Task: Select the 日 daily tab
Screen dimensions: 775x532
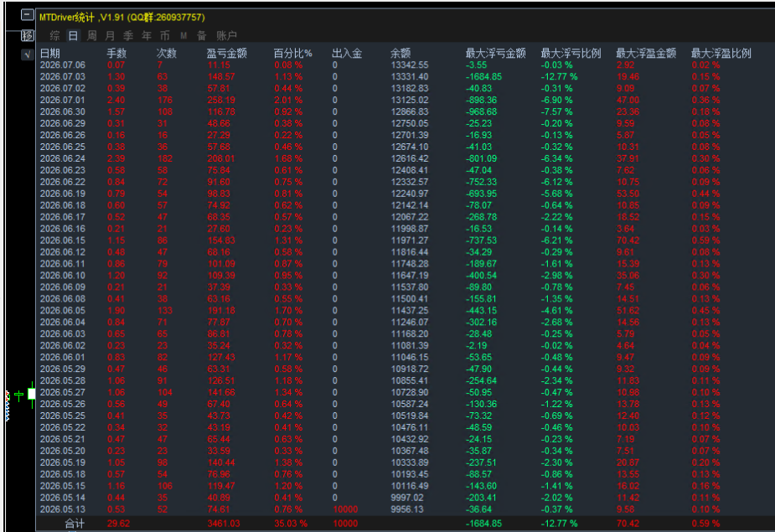Action: [x=73, y=35]
